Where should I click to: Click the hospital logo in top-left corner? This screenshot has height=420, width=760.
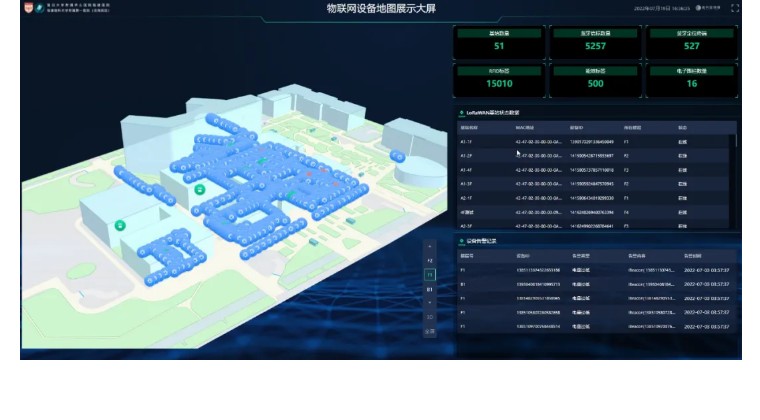27,7
